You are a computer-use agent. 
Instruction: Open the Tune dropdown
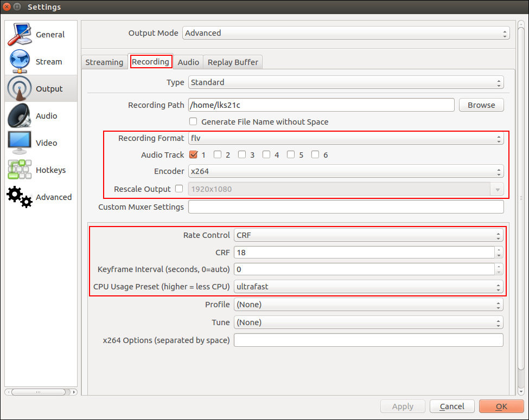point(368,322)
